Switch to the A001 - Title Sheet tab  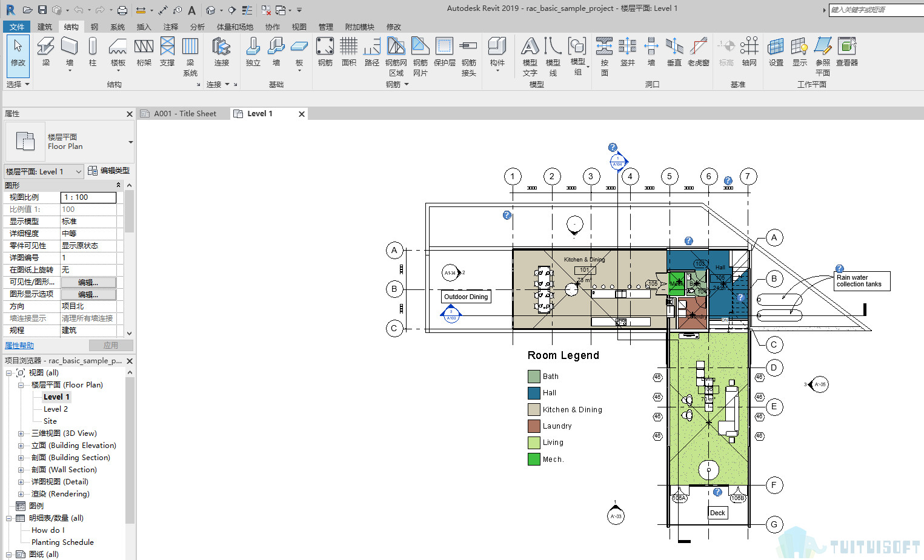(x=184, y=114)
